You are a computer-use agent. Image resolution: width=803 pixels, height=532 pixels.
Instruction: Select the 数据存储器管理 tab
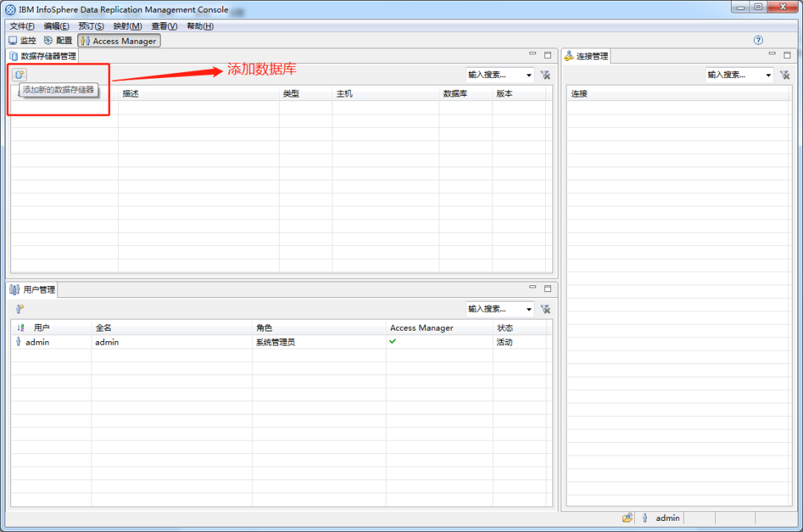pyautogui.click(x=43, y=56)
